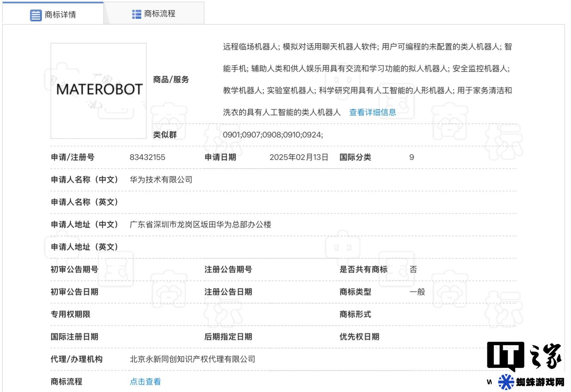The image size is (571, 392).
Task: Click the 初审公告日期 label
Action: click(75, 292)
